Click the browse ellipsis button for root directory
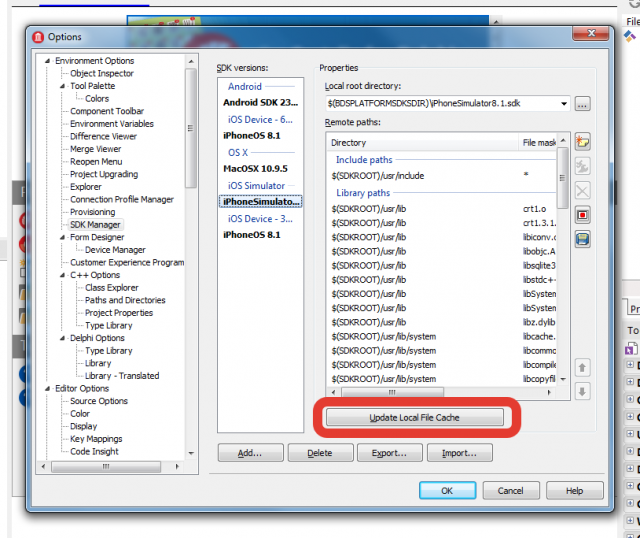 (x=582, y=104)
